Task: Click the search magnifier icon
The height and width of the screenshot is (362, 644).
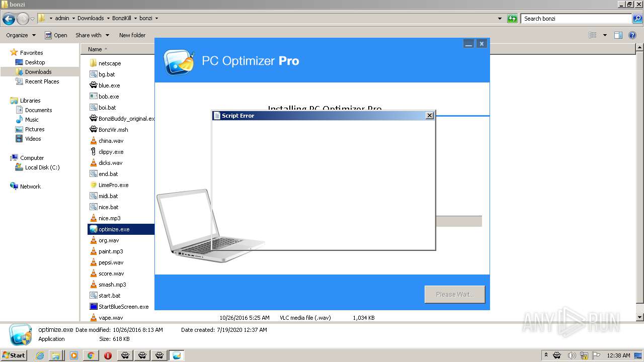Action: [637, 19]
